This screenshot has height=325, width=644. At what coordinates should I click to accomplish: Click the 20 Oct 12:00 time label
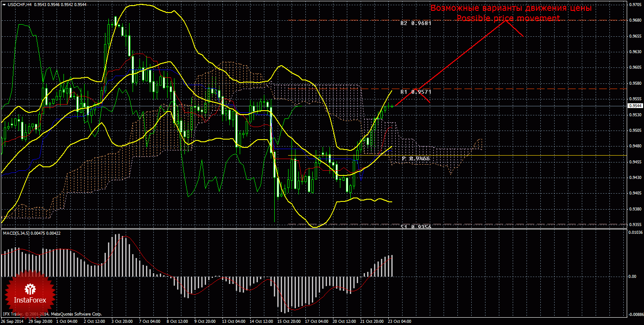pos(344,322)
